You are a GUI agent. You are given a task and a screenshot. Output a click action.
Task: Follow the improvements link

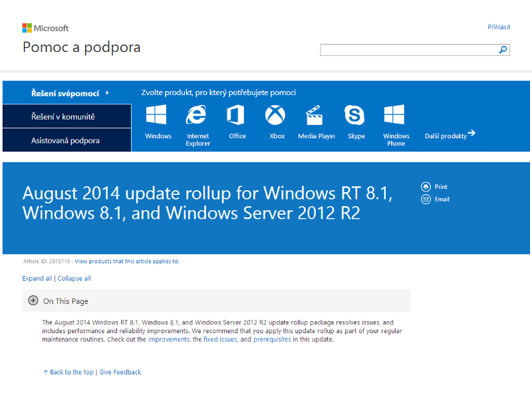169,339
